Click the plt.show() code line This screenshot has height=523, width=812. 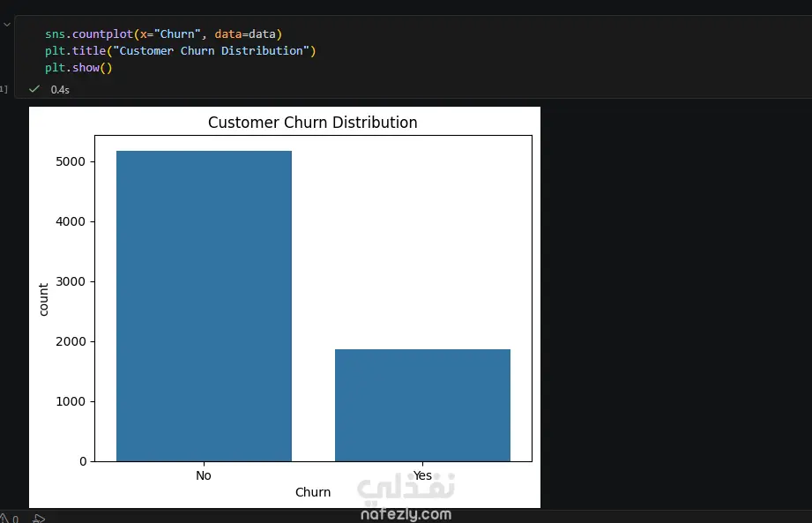pyautogui.click(x=78, y=68)
